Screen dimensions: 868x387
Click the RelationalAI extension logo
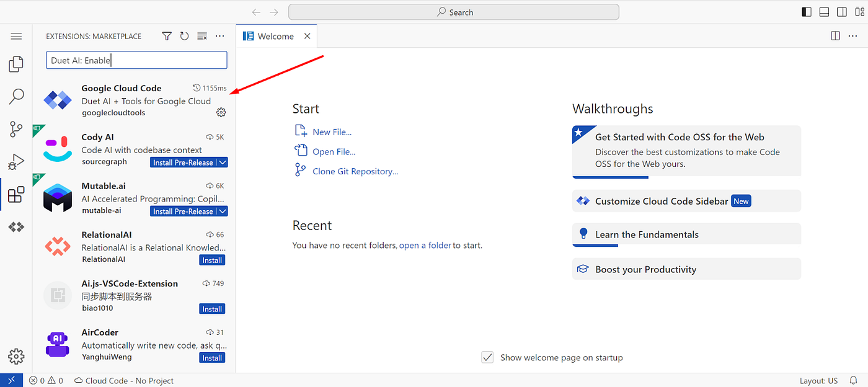point(58,247)
